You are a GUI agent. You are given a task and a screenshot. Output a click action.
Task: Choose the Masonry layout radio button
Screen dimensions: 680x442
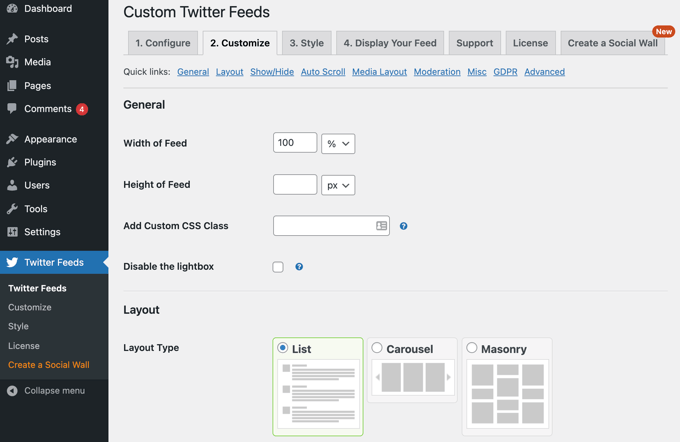pos(472,348)
